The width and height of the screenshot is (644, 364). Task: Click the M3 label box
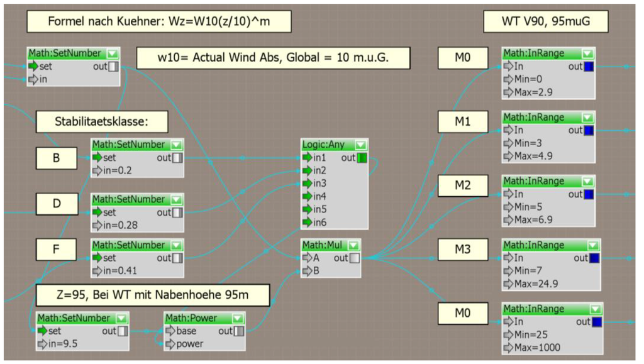tap(462, 250)
